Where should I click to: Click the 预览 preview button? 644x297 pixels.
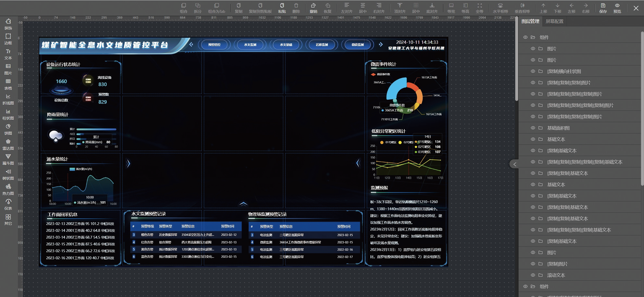[x=617, y=8]
